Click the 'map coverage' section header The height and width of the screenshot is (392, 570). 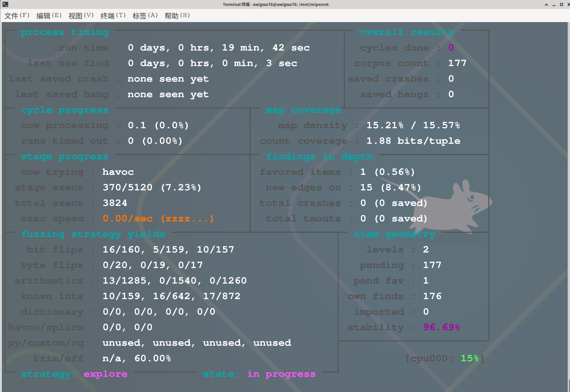pyautogui.click(x=303, y=110)
